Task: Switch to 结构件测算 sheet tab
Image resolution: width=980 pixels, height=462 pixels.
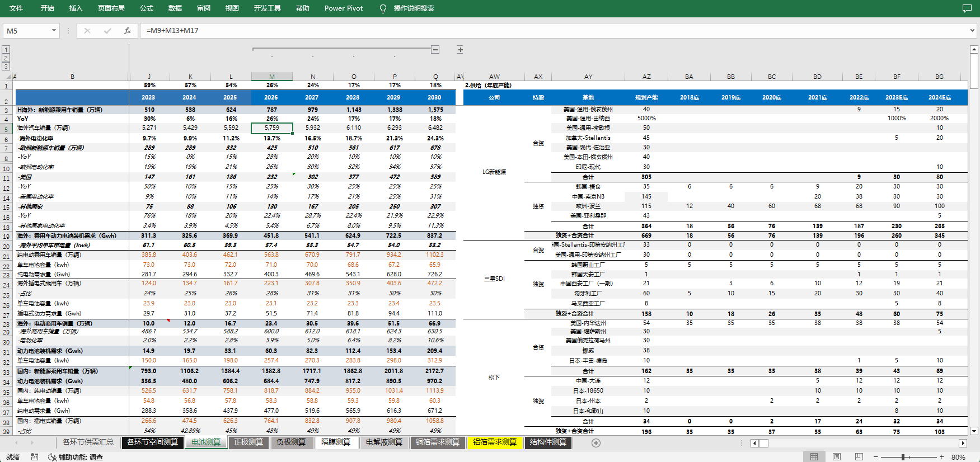Action: click(x=548, y=442)
